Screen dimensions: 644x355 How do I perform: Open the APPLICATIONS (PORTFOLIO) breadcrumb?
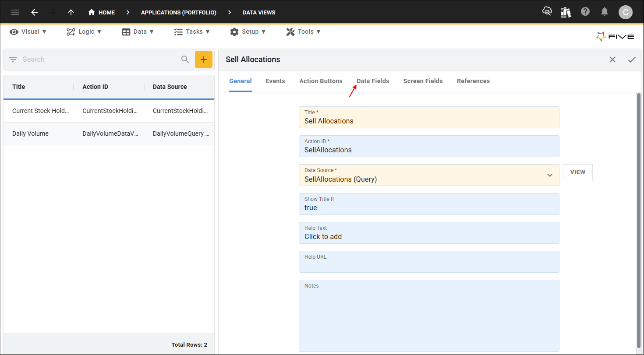pos(179,12)
